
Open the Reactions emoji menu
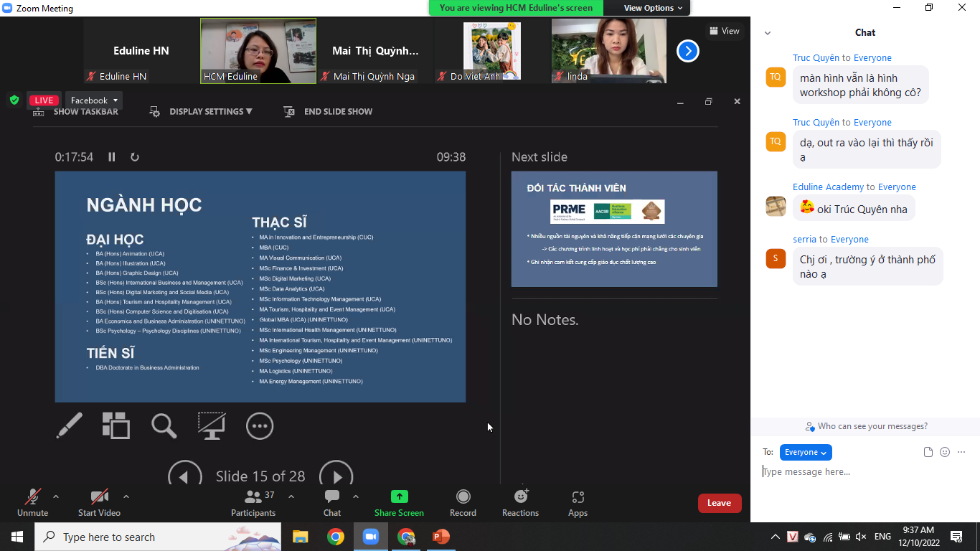520,502
